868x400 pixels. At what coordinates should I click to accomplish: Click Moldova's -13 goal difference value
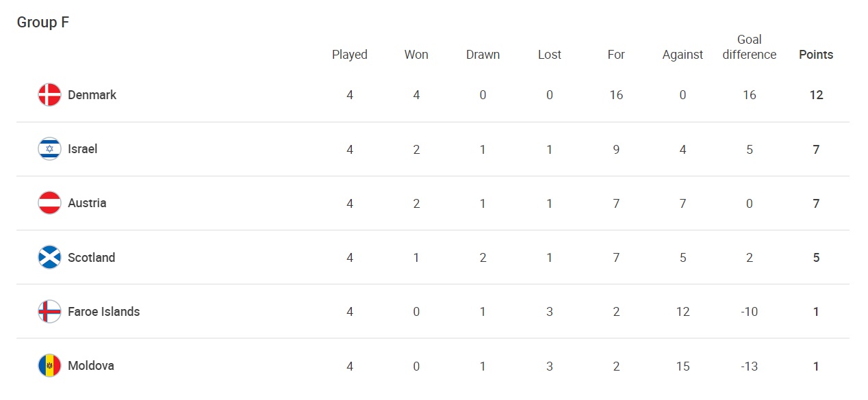750,366
